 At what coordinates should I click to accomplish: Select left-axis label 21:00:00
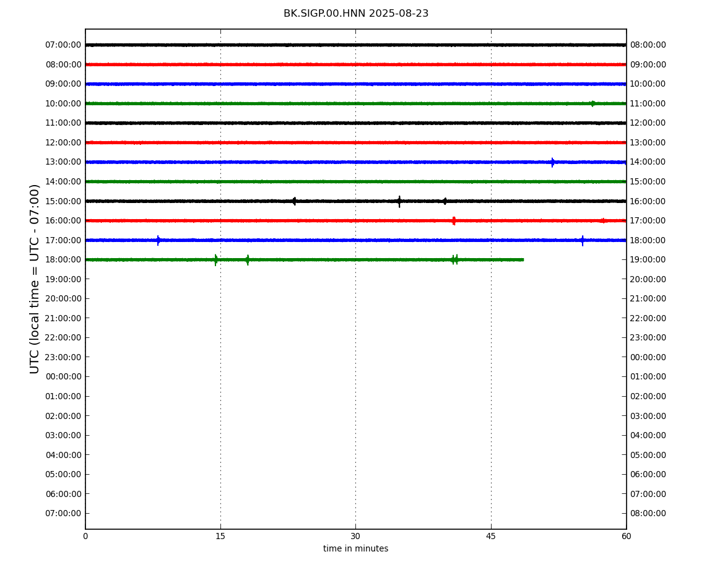(63, 318)
